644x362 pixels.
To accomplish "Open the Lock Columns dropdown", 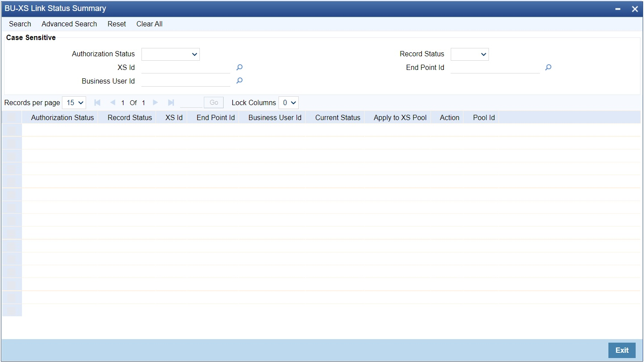I will [x=289, y=102].
